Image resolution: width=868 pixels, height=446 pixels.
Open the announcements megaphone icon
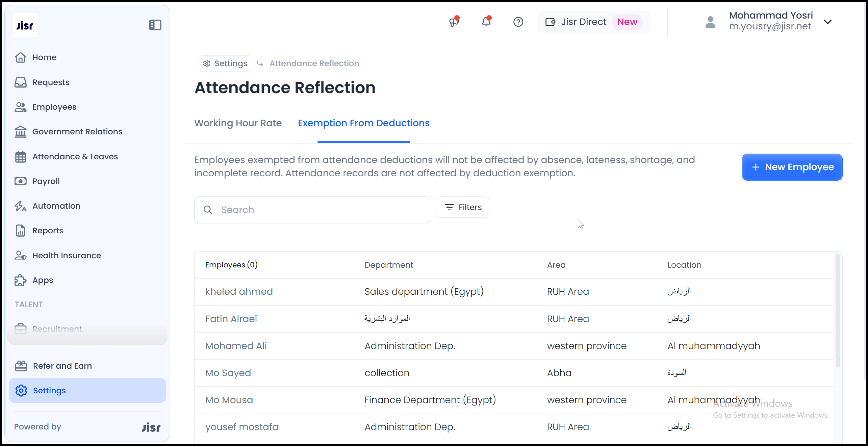[454, 22]
